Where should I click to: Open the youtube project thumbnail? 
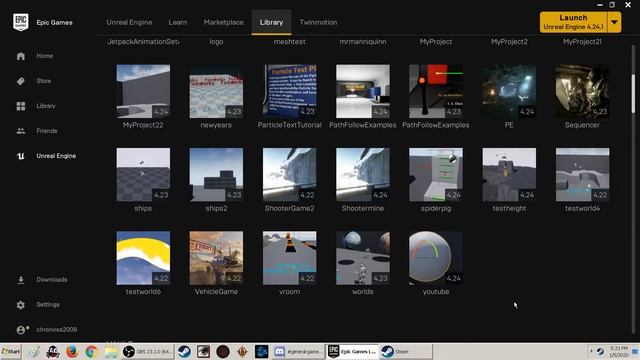[436, 258]
